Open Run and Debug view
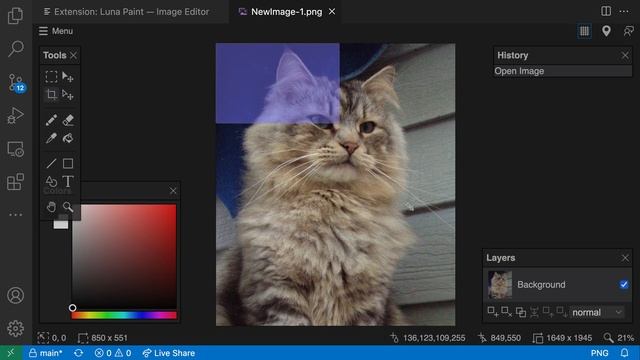This screenshot has width=640, height=360. pyautogui.click(x=16, y=116)
